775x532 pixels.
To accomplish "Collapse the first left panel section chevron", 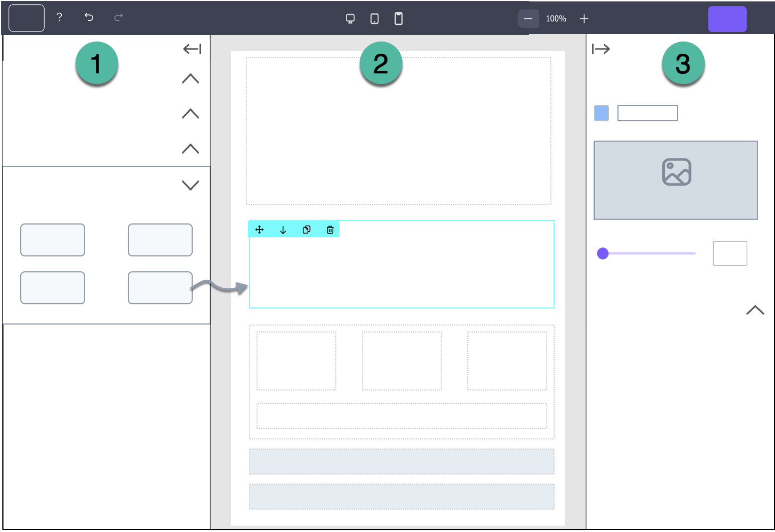I will tap(191, 79).
